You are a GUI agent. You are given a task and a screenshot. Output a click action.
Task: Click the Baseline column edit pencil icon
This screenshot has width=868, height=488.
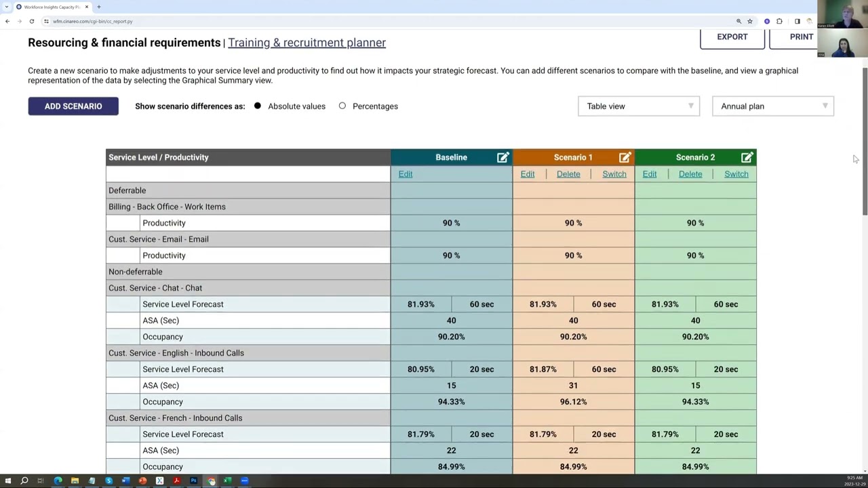(x=502, y=157)
